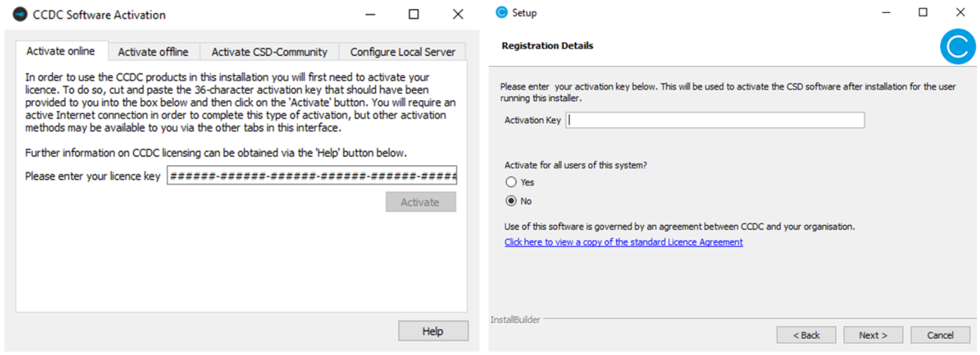
Task: Close the CCDC Software Activation window
Action: (458, 15)
